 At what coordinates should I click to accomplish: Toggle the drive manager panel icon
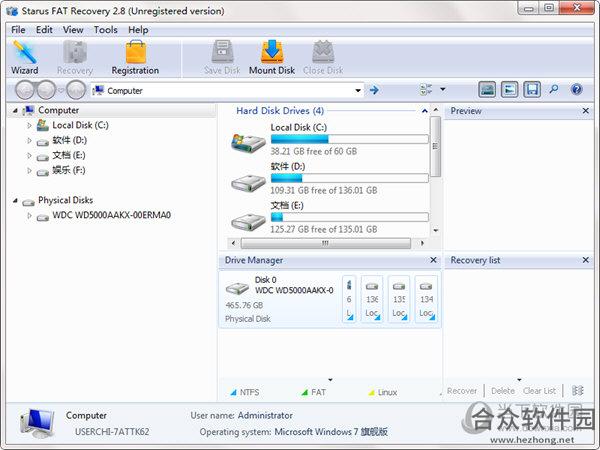pyautogui.click(x=509, y=90)
